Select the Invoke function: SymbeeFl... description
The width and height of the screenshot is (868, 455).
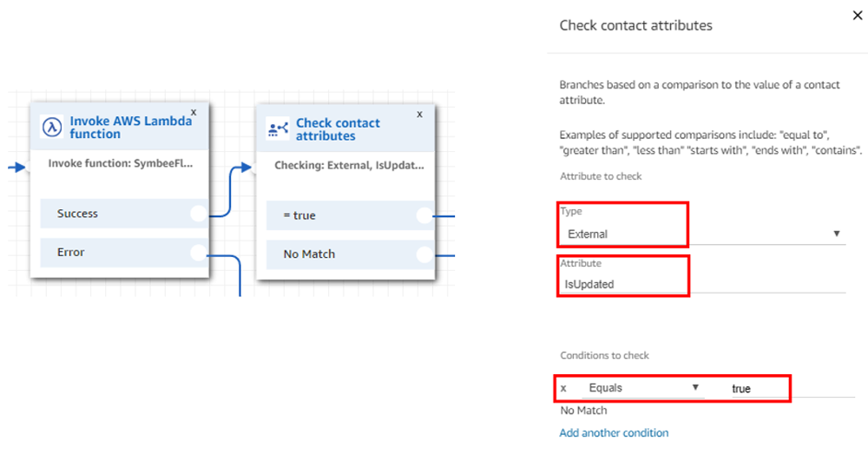point(120,163)
